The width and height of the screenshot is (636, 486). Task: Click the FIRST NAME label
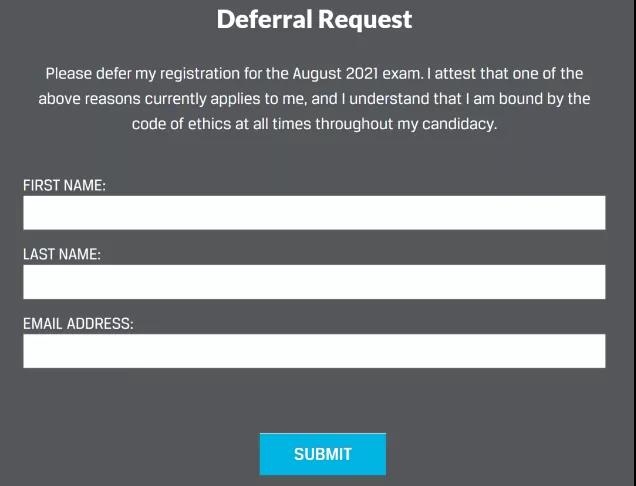pos(64,185)
